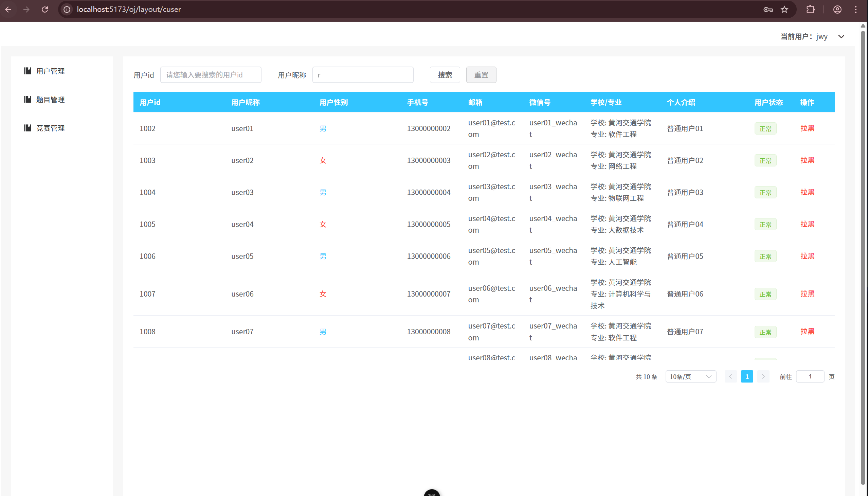Open the password key icon
Image resolution: width=868 pixels, height=496 pixels.
767,9
